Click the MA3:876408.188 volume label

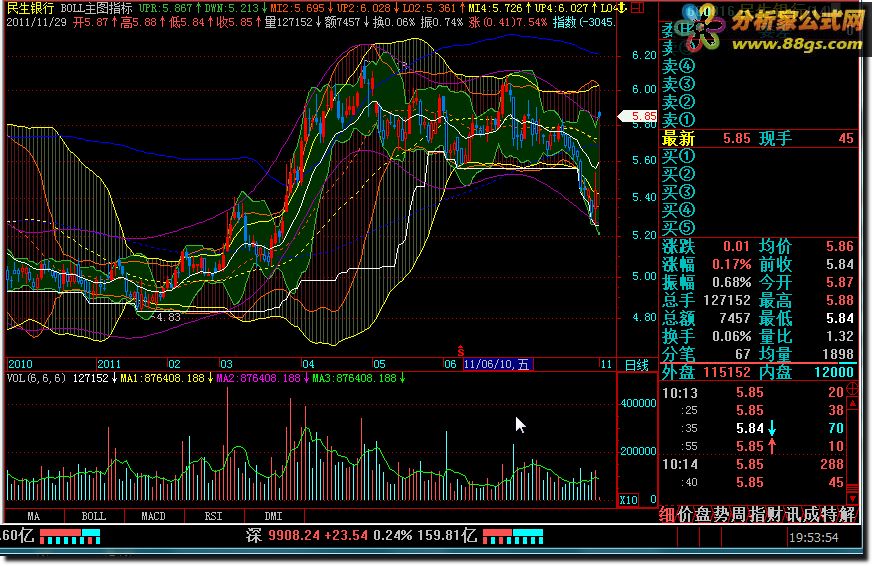[355, 379]
